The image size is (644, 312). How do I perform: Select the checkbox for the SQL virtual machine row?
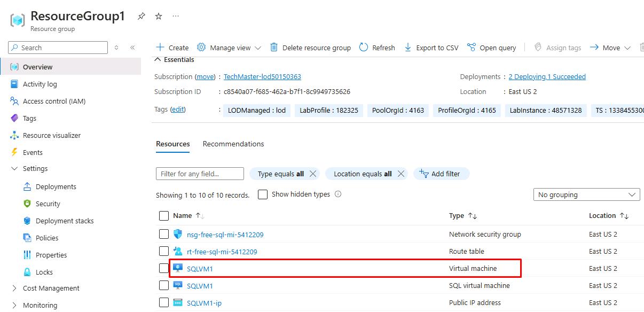[x=164, y=285]
